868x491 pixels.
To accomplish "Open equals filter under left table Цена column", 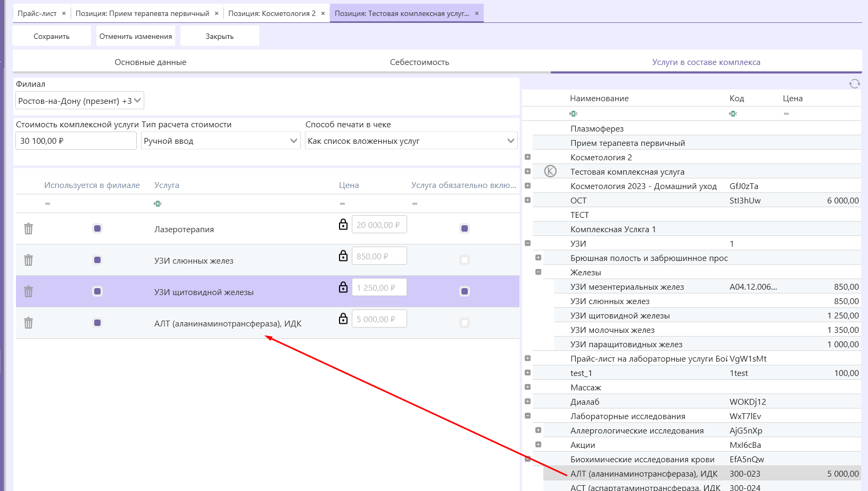I will 342,203.
